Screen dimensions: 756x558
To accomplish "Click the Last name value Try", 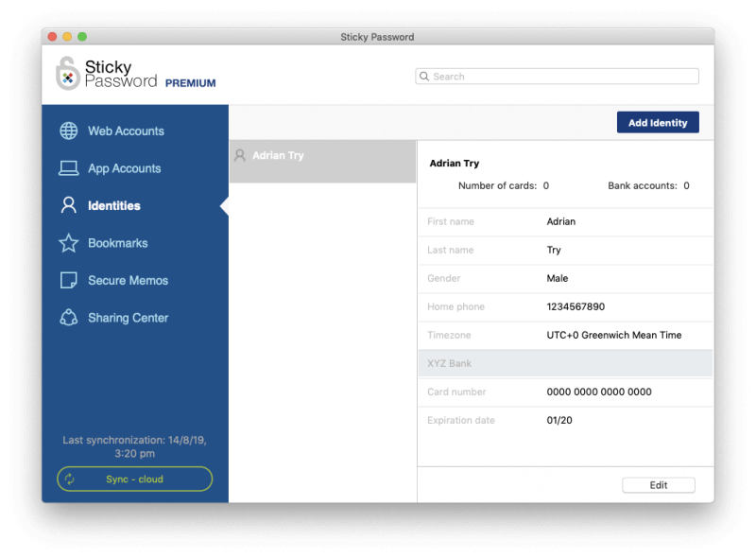I will (554, 250).
